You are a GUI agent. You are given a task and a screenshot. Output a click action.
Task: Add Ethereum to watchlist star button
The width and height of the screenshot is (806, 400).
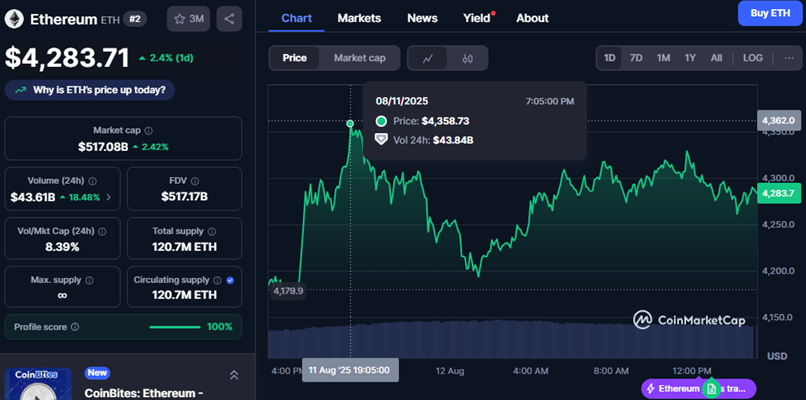(188, 19)
